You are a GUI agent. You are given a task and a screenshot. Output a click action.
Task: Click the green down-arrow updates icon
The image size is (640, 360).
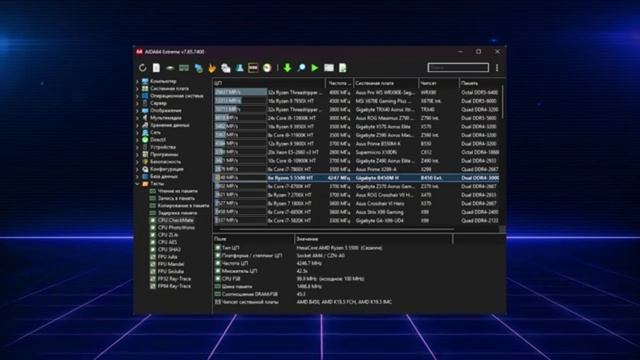tap(287, 68)
